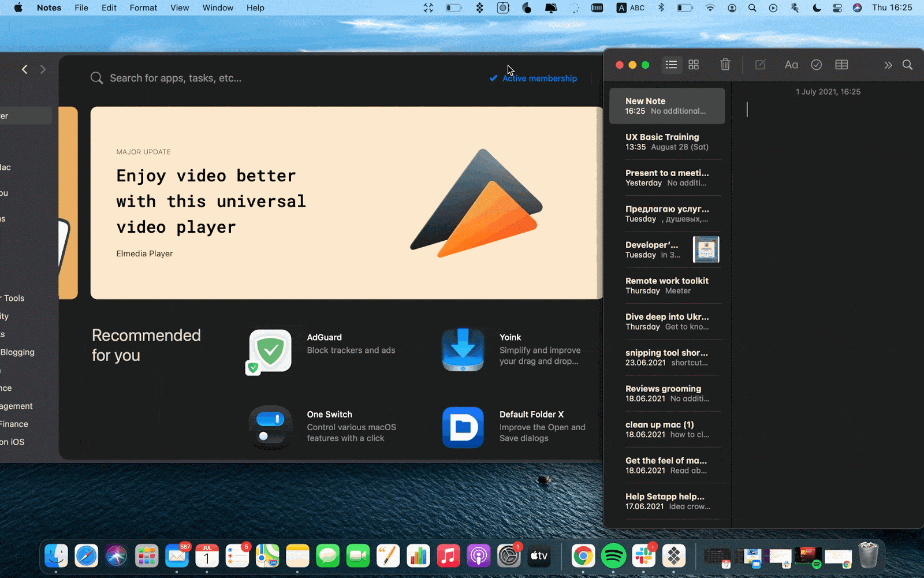The height and width of the screenshot is (578, 924).
Task: Open the Present to a meeti... note
Action: (667, 178)
